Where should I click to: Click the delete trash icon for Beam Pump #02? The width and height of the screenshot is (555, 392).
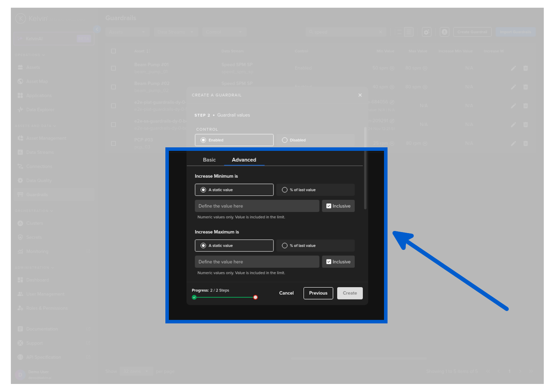pos(526,87)
